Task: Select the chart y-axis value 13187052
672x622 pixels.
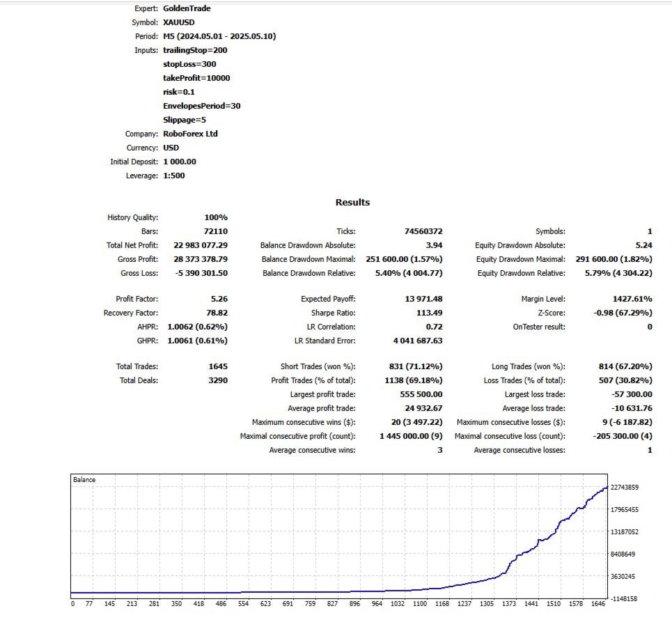Action: point(625,532)
